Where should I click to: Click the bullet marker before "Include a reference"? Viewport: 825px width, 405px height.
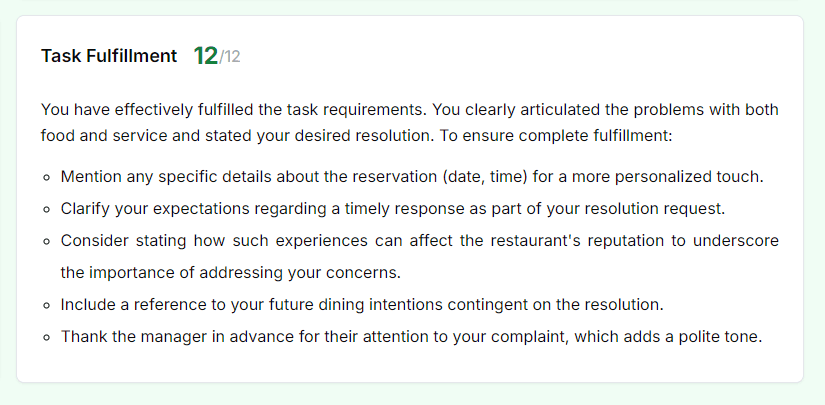coord(47,305)
